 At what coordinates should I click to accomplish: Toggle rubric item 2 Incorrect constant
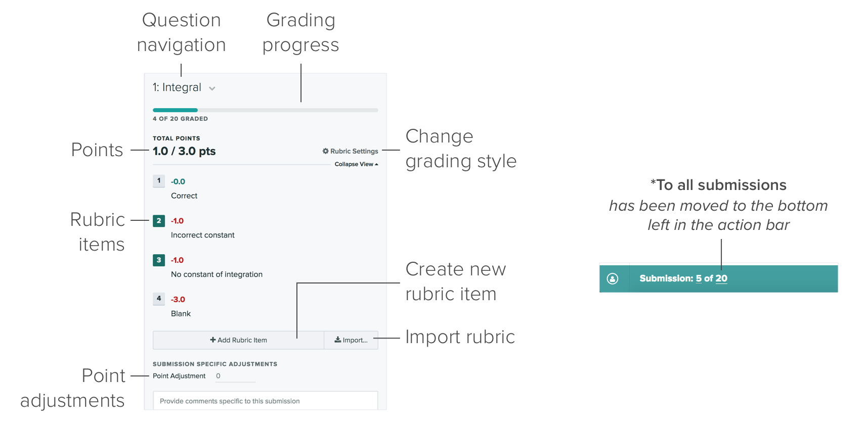click(x=159, y=220)
